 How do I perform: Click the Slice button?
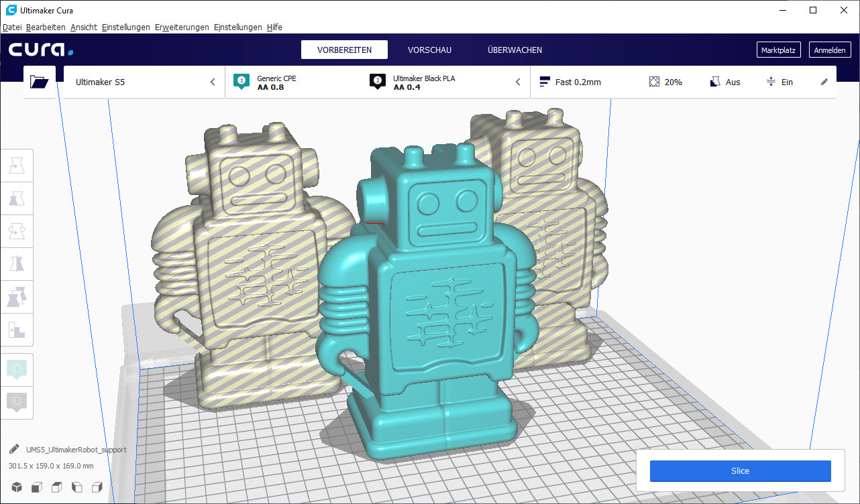tap(740, 470)
